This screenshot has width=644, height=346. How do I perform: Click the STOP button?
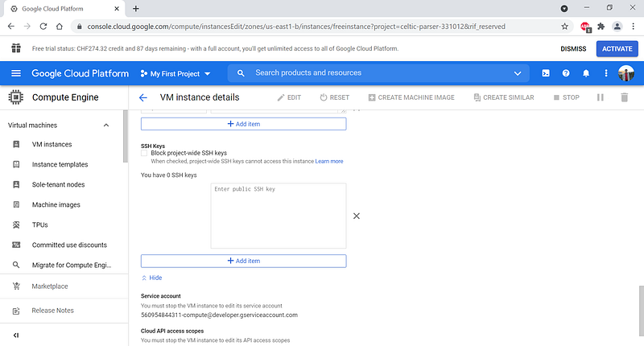click(x=567, y=97)
